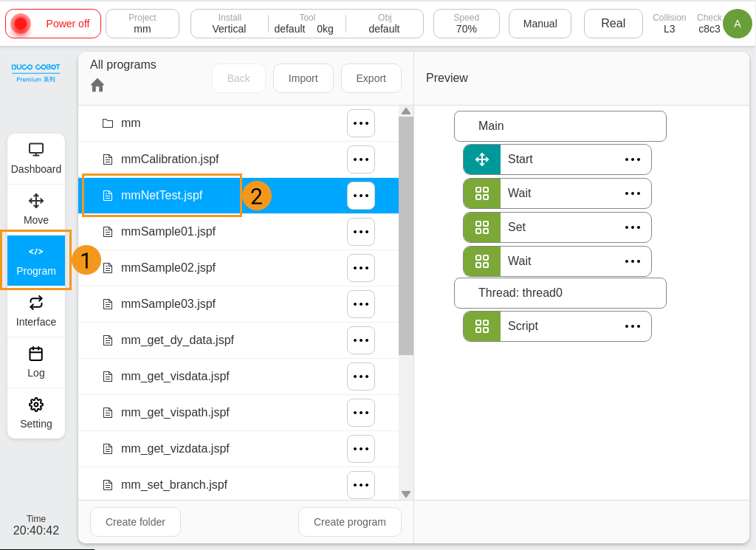
Task: Click the teal move icon of Start block
Action: click(x=482, y=159)
